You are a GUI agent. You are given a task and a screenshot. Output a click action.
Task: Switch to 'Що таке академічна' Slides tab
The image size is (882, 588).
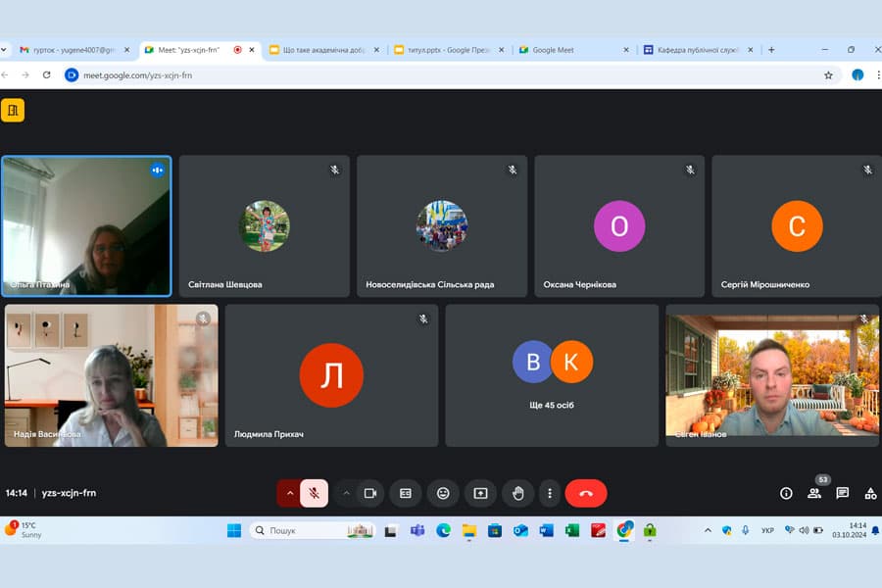(x=324, y=50)
